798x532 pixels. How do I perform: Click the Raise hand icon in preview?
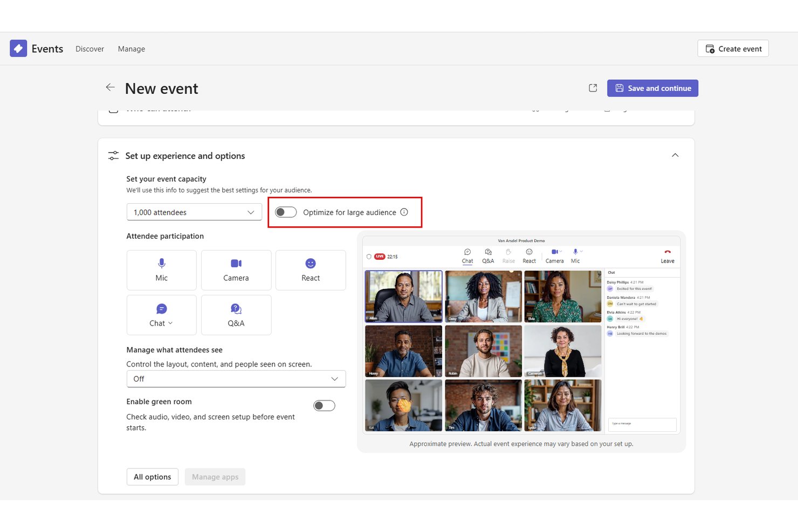[508, 252]
